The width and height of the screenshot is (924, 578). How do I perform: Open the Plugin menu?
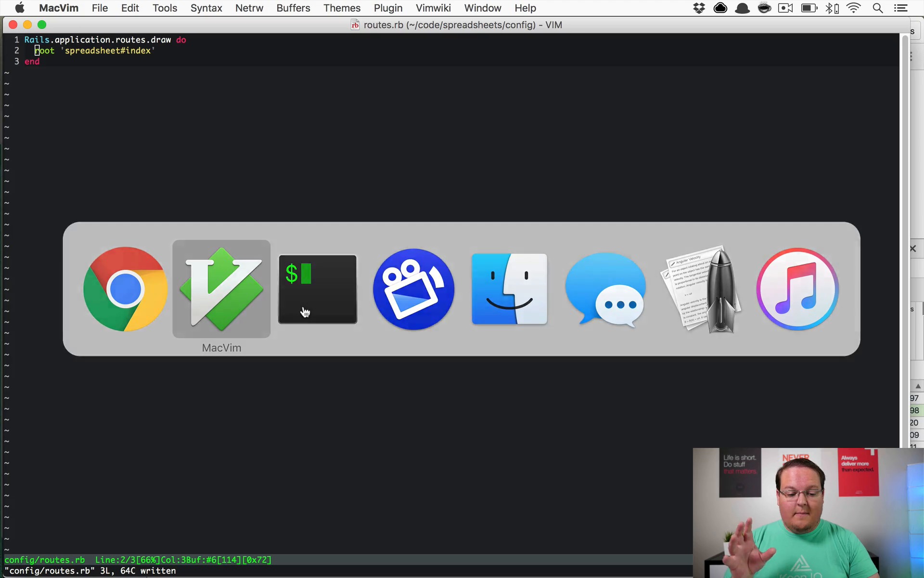pos(388,8)
